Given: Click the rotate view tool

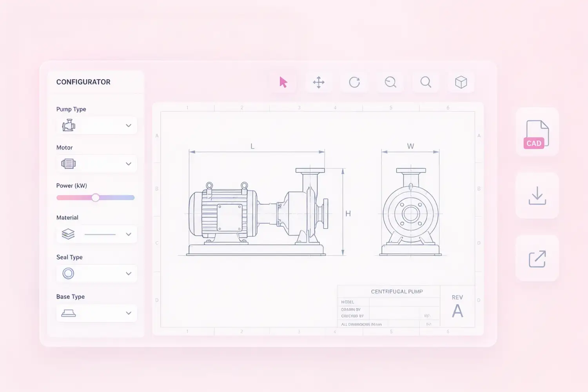Looking at the screenshot, I should (354, 82).
